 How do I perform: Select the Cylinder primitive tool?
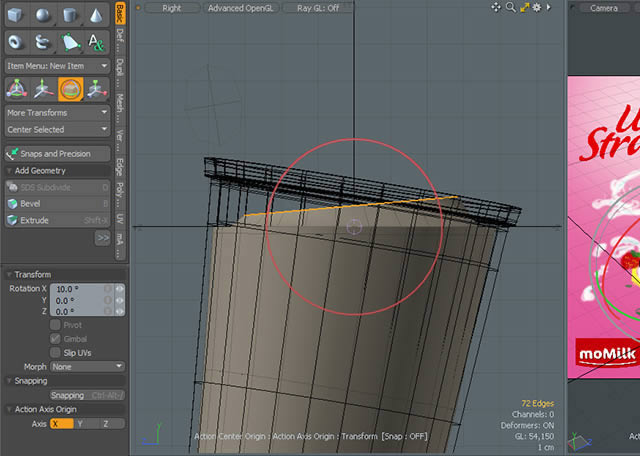[x=70, y=15]
